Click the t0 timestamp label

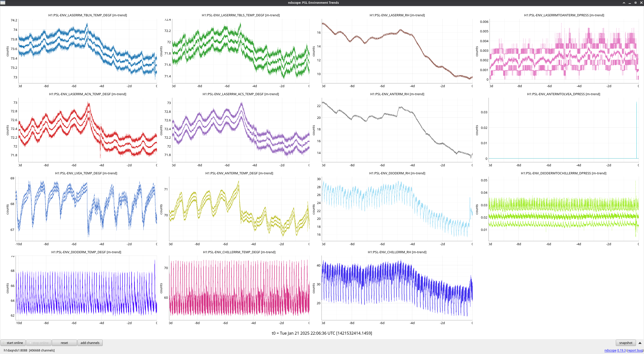pyautogui.click(x=322, y=333)
